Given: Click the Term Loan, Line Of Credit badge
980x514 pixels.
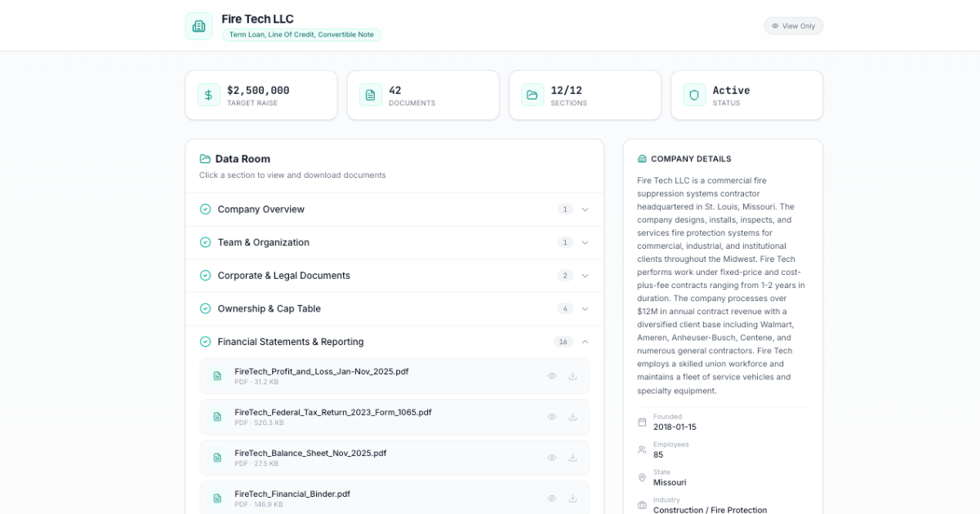Looking at the screenshot, I should point(301,34).
